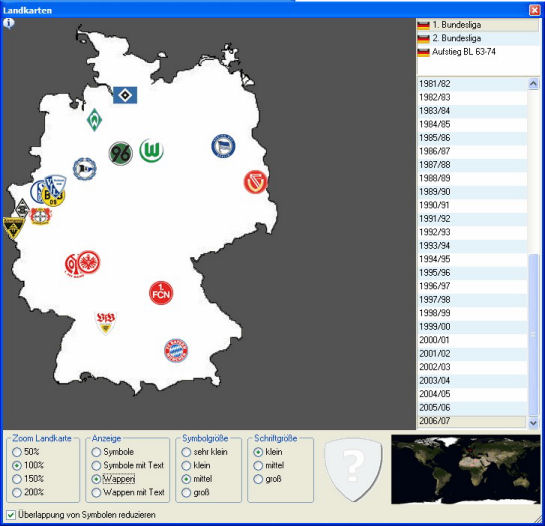Screen dimensions: 545x526
Task: Click the Eintracht Frankfurt eagle crest
Action: (89, 262)
